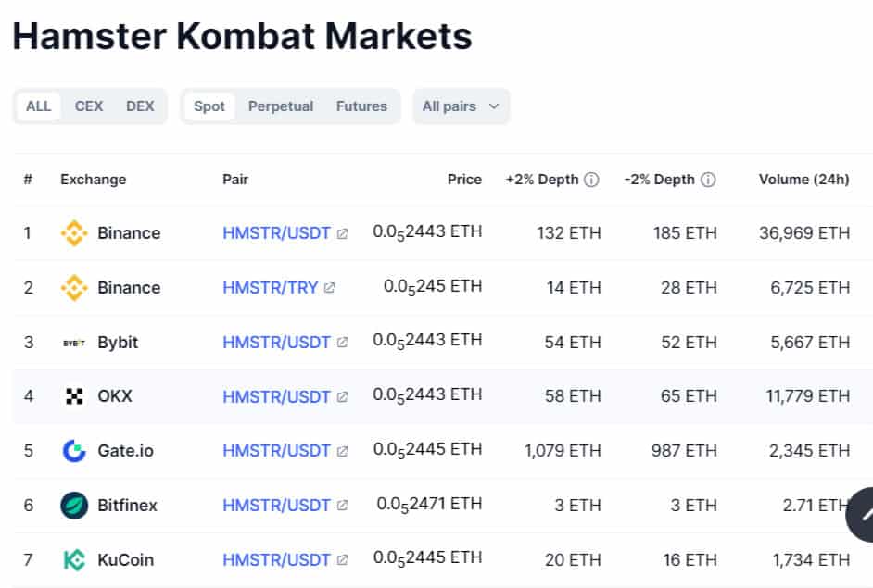Click Bitfinex price 0.0₅2471 ETH
Screen dimensions: 873x588
point(429,505)
